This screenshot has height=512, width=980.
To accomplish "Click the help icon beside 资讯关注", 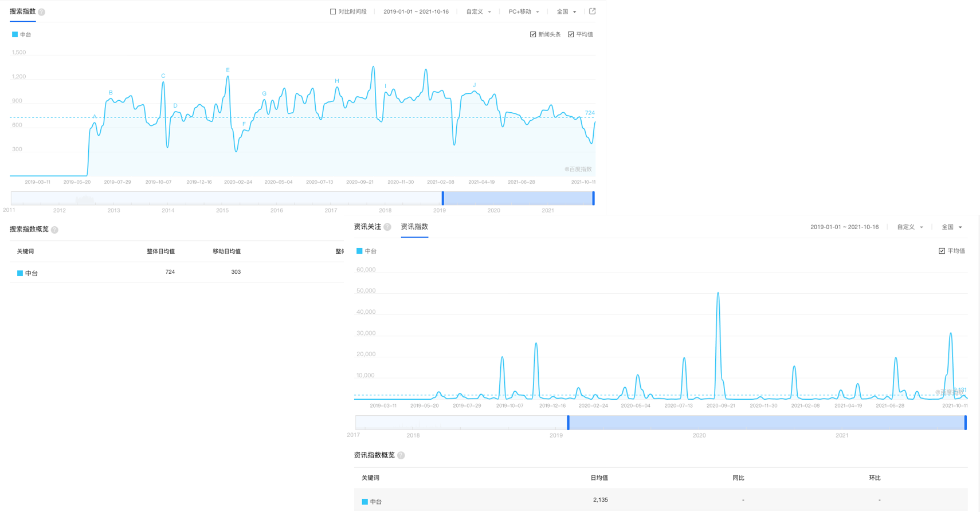I will click(387, 227).
